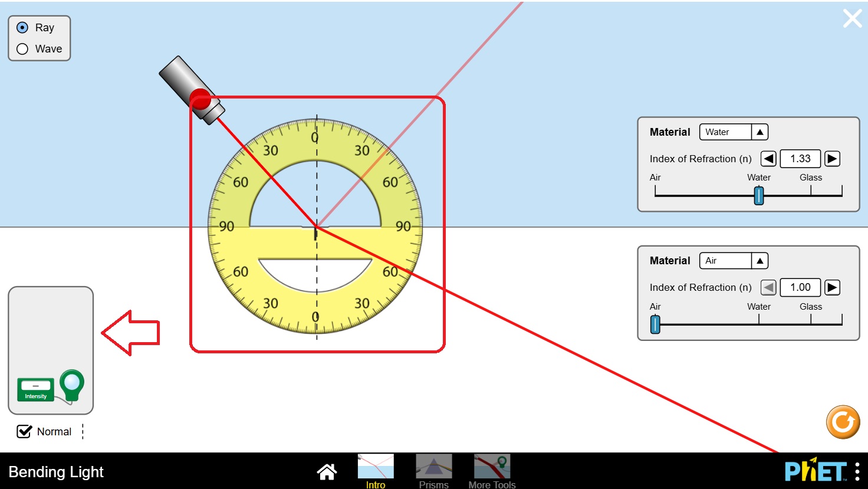This screenshot has height=489, width=868.
Task: Close the simulation with the X
Action: 853,18
